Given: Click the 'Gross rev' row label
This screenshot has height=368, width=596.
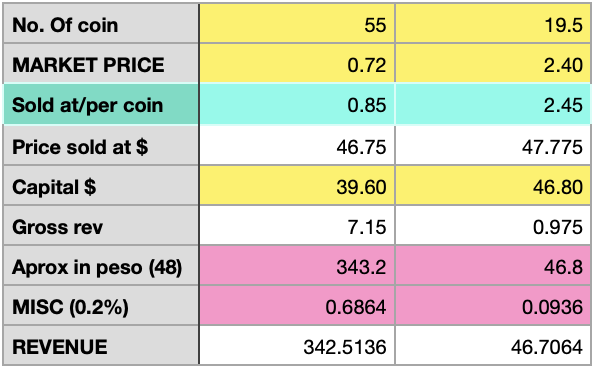Looking at the screenshot, I should click(101, 225).
